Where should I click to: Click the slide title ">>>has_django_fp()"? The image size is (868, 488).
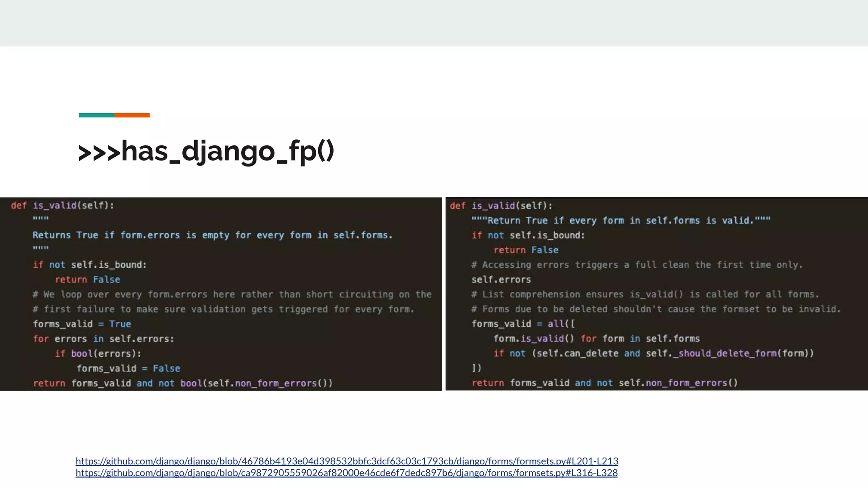point(206,152)
